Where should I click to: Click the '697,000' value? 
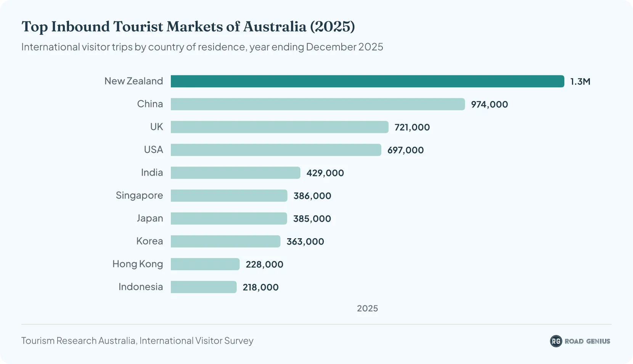click(x=405, y=150)
